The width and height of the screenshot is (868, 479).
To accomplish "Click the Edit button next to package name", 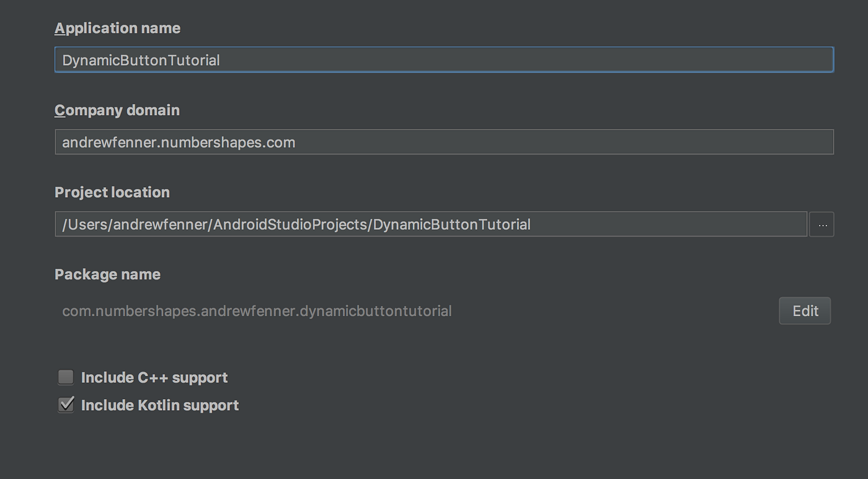I will pos(804,310).
